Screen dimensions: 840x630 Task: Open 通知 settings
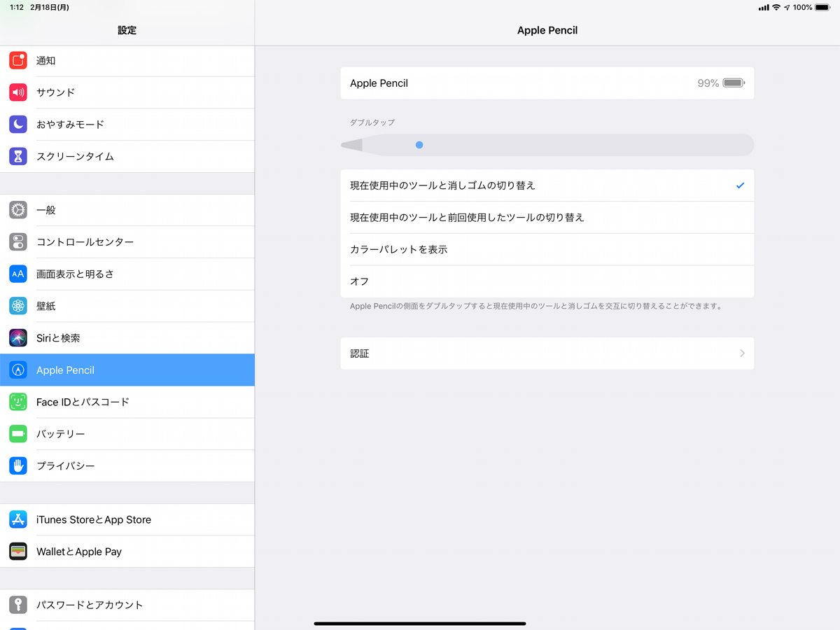click(x=127, y=60)
